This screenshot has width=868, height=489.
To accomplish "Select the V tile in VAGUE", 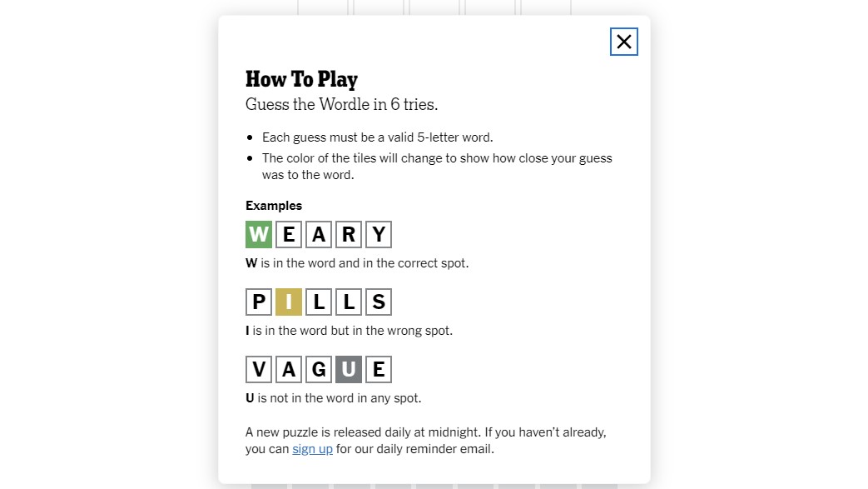I will coord(259,369).
